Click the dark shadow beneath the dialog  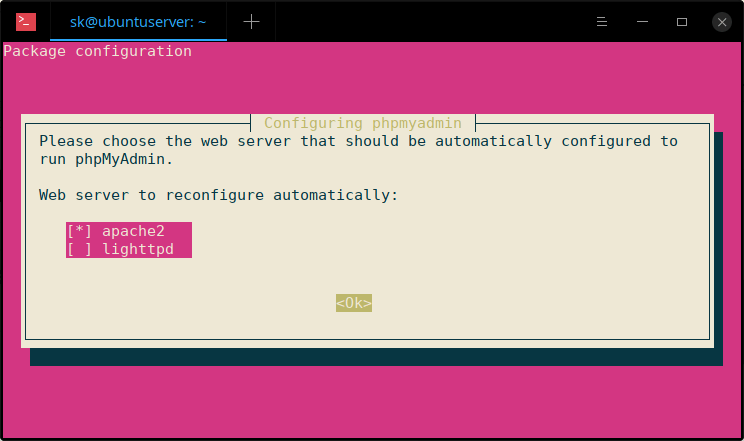tap(372, 357)
